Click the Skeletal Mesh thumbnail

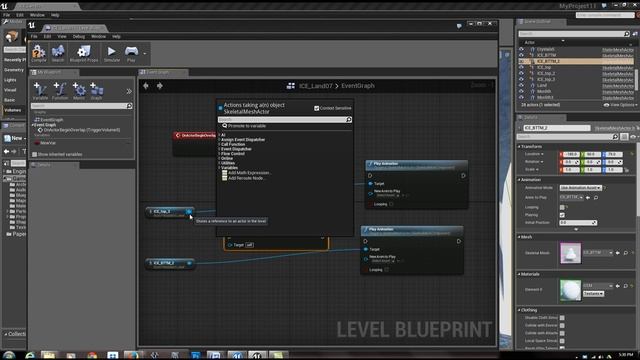coord(570,253)
